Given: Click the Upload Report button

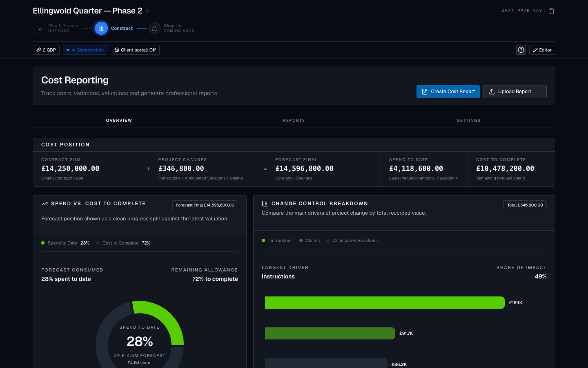Looking at the screenshot, I should pos(514,92).
